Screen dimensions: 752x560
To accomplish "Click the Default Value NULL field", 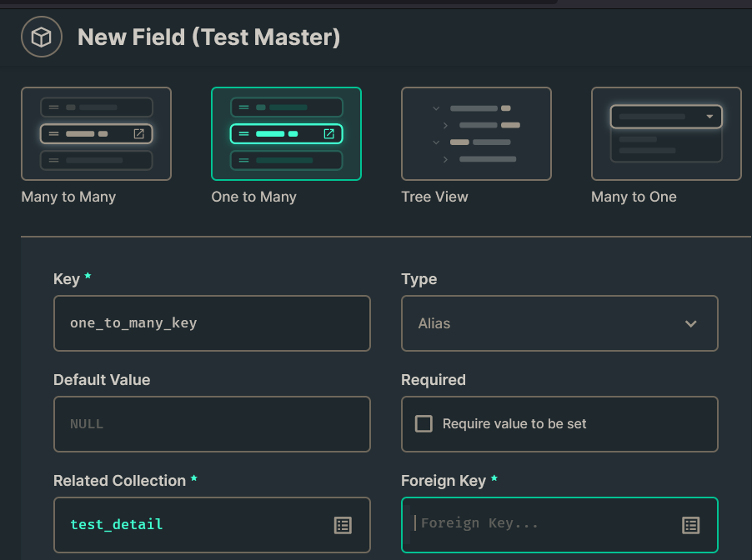I will click(212, 424).
